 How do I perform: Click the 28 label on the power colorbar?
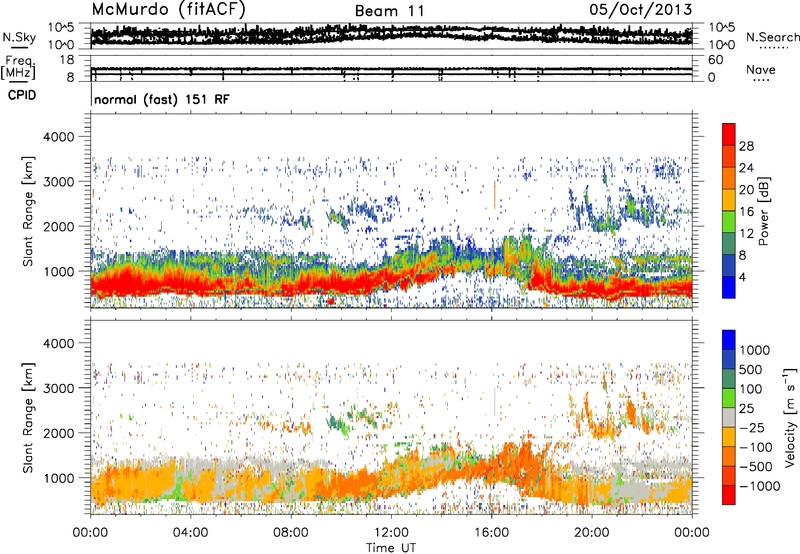click(x=746, y=146)
